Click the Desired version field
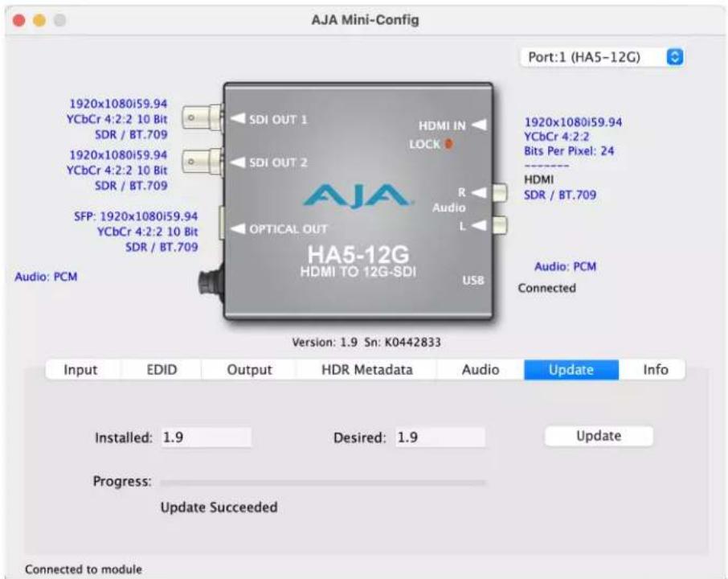This screenshot has width=728, height=579. [x=440, y=437]
